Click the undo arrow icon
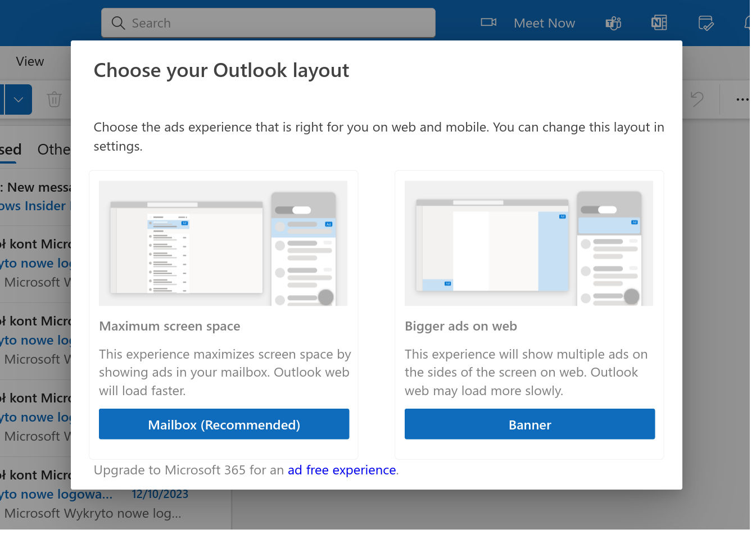 pyautogui.click(x=697, y=99)
